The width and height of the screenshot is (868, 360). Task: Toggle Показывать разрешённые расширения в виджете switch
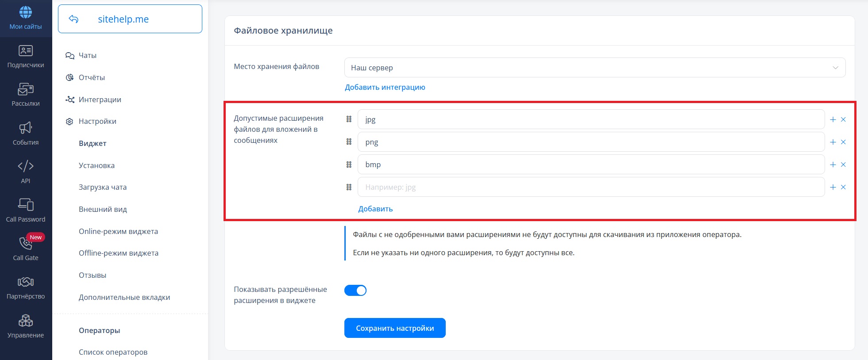click(x=355, y=291)
